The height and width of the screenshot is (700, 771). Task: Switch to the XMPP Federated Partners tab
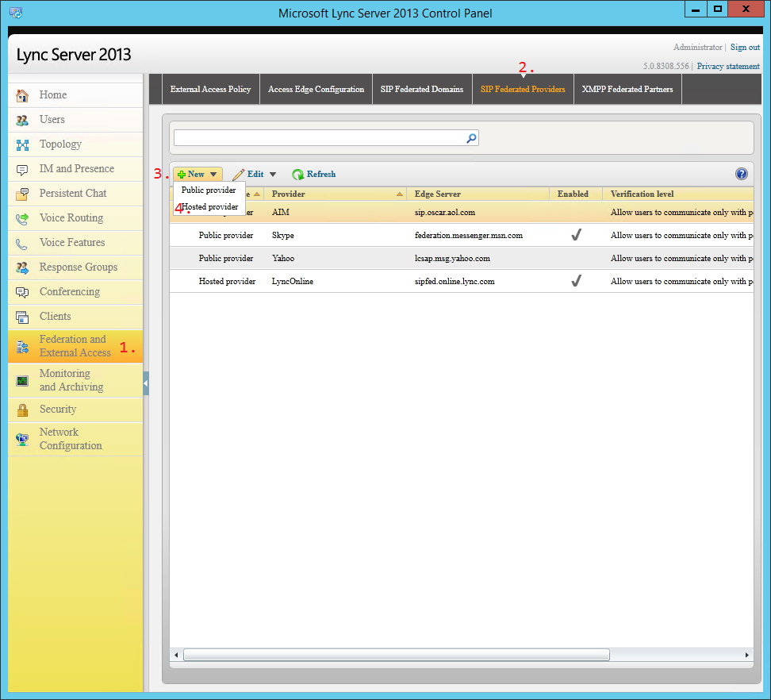click(x=627, y=89)
